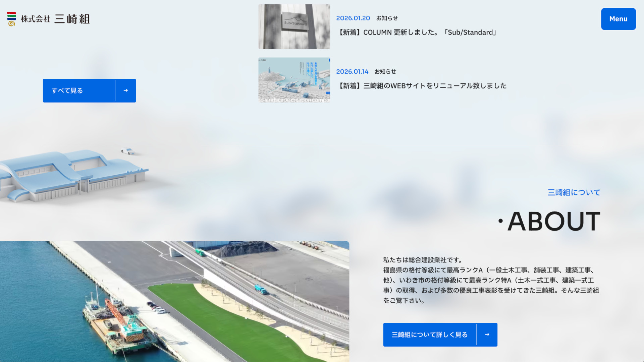This screenshot has width=644, height=362.
Task: Open the WEBサイトをリニューアル news headline
Action: 423,86
